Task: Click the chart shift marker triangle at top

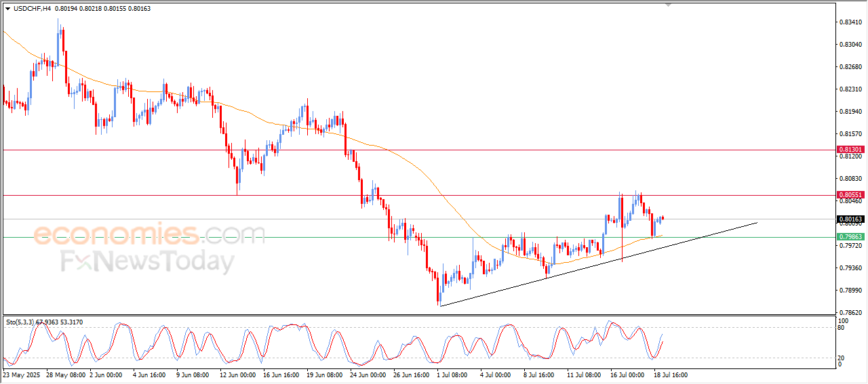Action: (669, 5)
